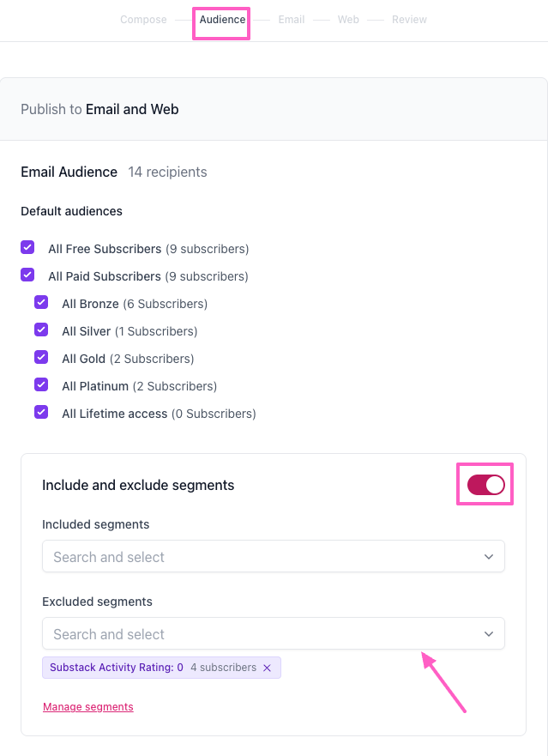Click the Included segments search field
The height and width of the screenshot is (756, 548).
274,556
